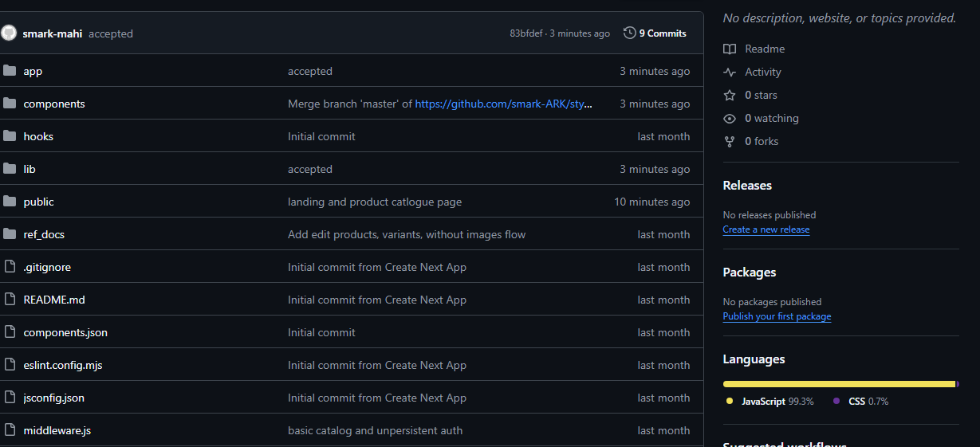Image resolution: width=980 pixels, height=447 pixels.
Task: Click 'landing and product catlogue page' commit message
Action: coord(375,202)
